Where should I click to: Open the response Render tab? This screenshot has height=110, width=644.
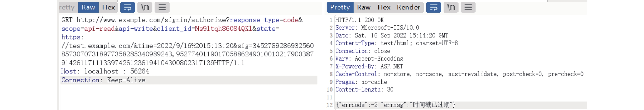click(x=408, y=7)
